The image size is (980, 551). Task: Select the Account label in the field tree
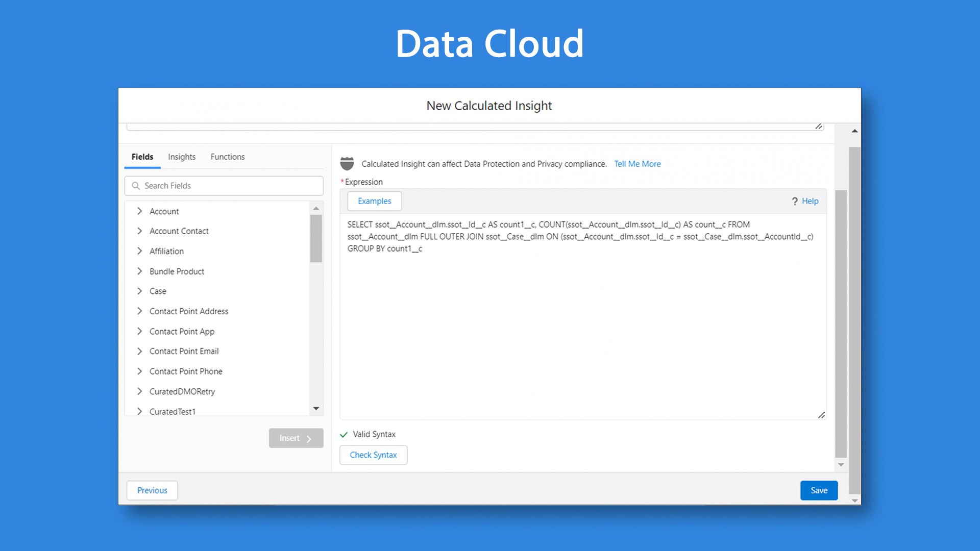coord(164,211)
